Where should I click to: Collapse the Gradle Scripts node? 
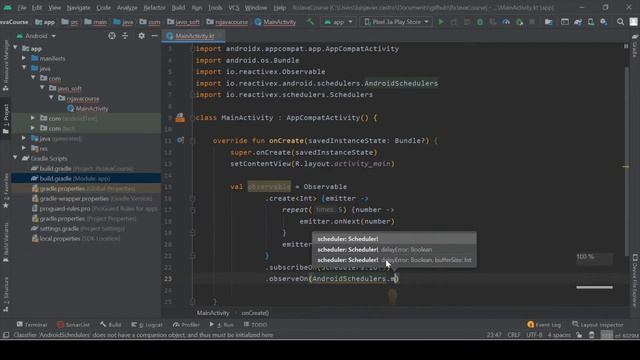click(16, 158)
